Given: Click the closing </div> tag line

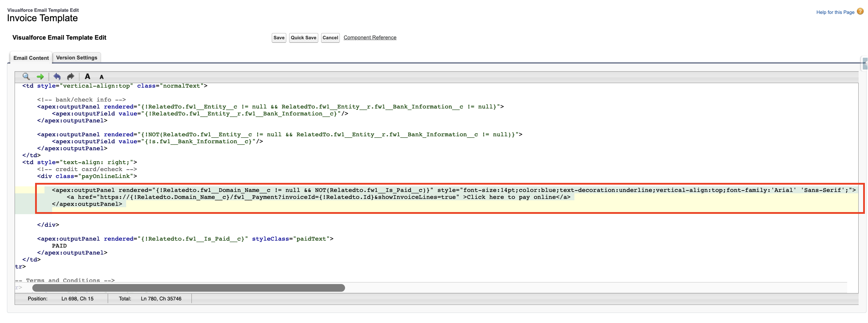Looking at the screenshot, I should 48,225.
